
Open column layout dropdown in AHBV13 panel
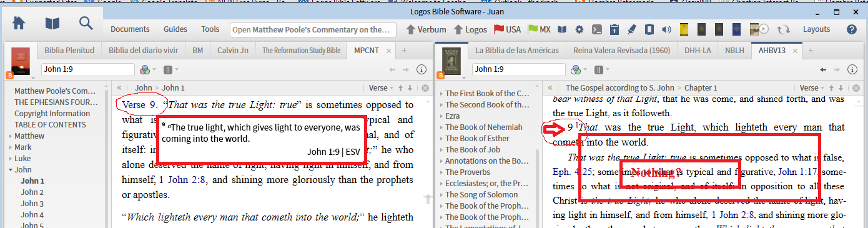602,69
